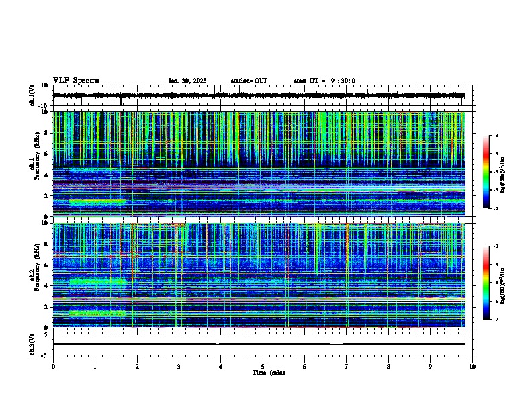Click the green 1.4 kHz emission band in ch.2 spectrogram

[x=97, y=314]
